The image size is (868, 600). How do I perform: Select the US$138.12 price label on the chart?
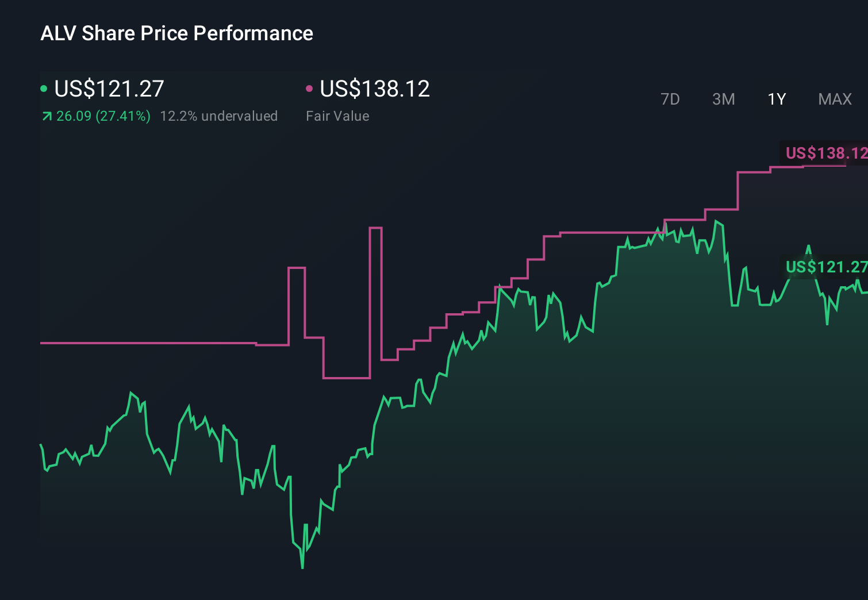coord(826,153)
